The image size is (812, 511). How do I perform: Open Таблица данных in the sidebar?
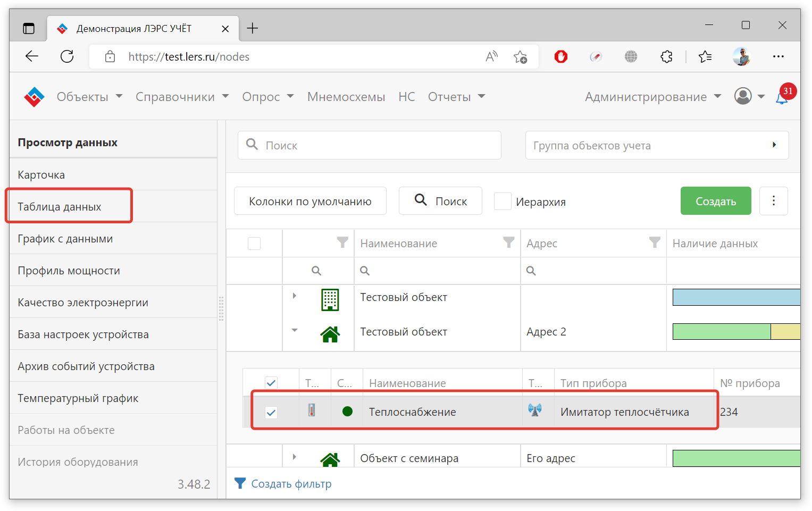point(60,207)
